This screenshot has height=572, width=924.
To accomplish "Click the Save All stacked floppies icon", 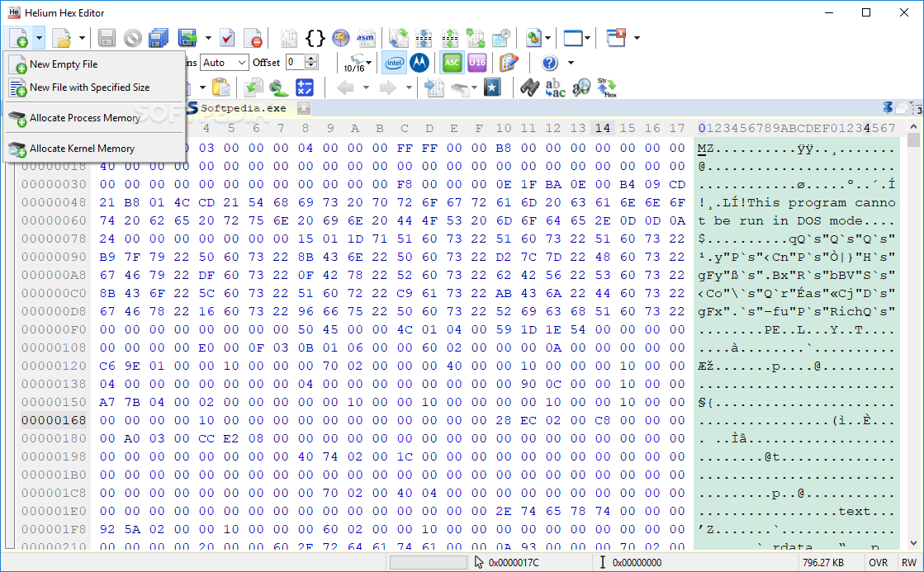I will click(x=158, y=38).
